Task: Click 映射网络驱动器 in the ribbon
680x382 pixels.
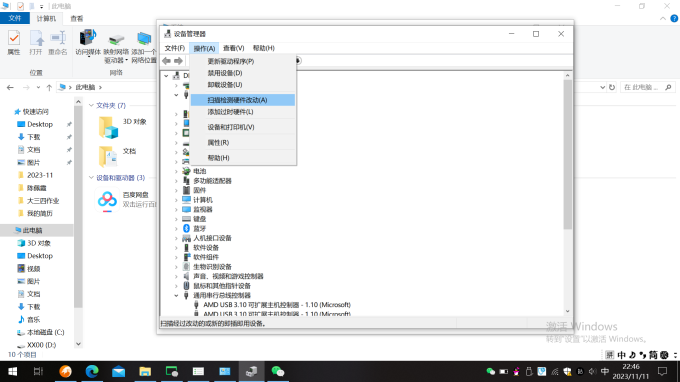Action: coord(116,47)
